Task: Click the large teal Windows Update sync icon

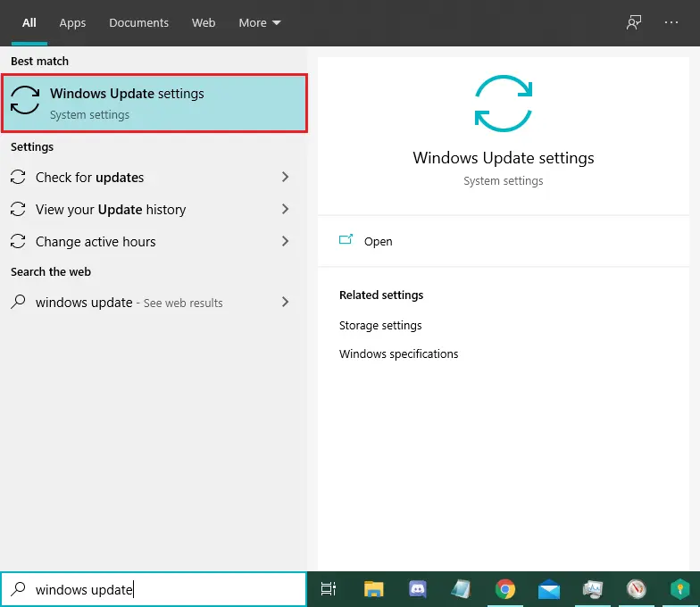Action: [504, 104]
